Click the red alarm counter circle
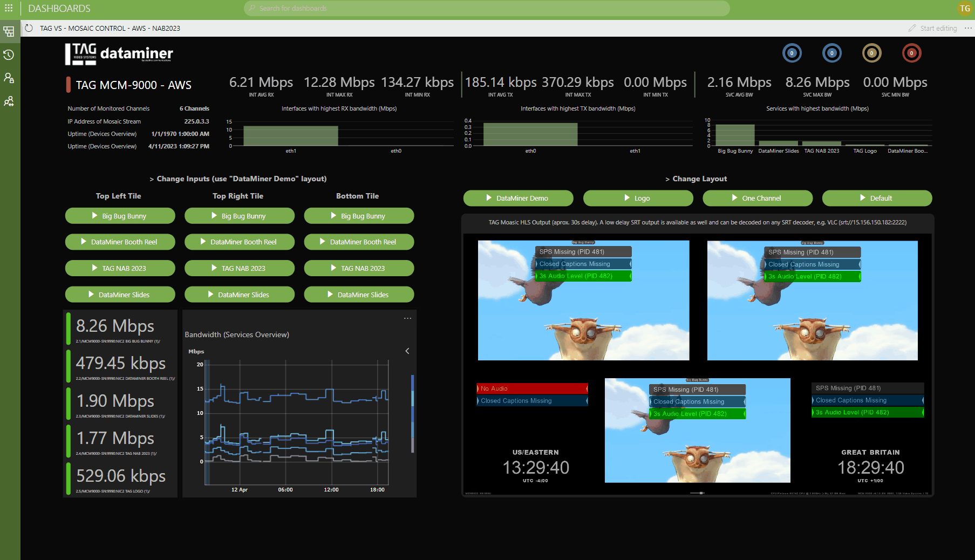975x560 pixels. coord(911,53)
